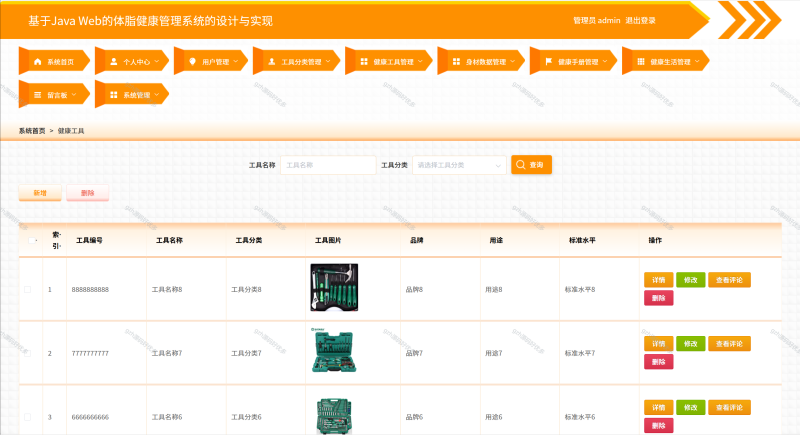800x435 pixels.
Task: Check the row checkbox for 8888888888
Action: [x=28, y=289]
